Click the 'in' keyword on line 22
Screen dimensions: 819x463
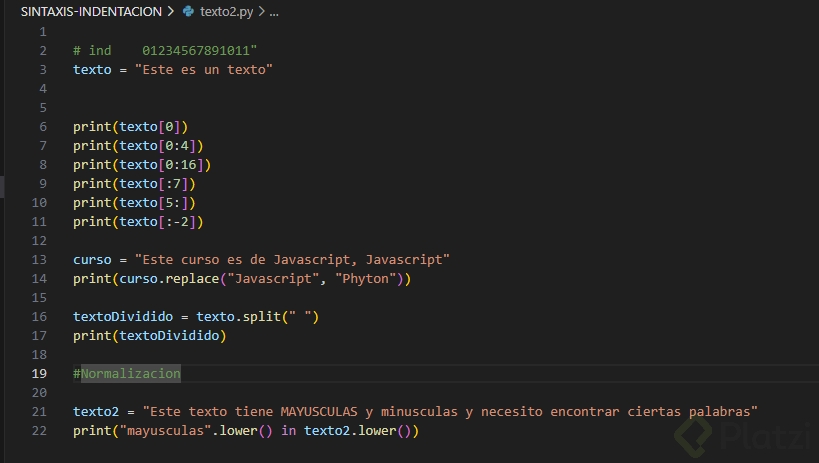click(x=288, y=431)
